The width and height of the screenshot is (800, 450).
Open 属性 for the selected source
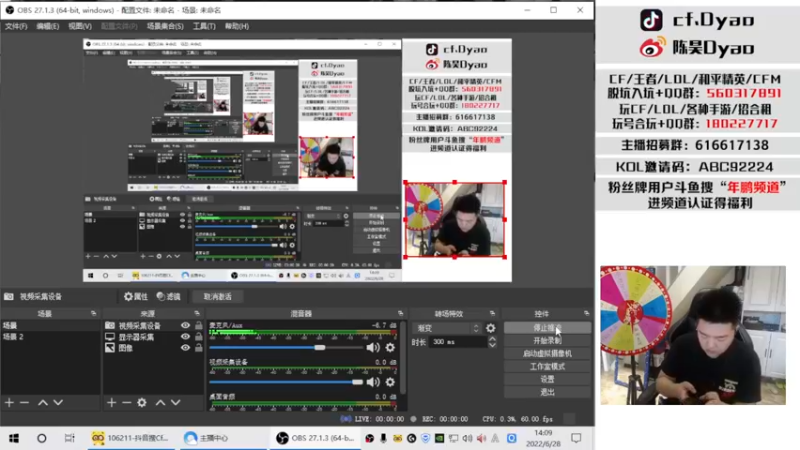coord(136,296)
